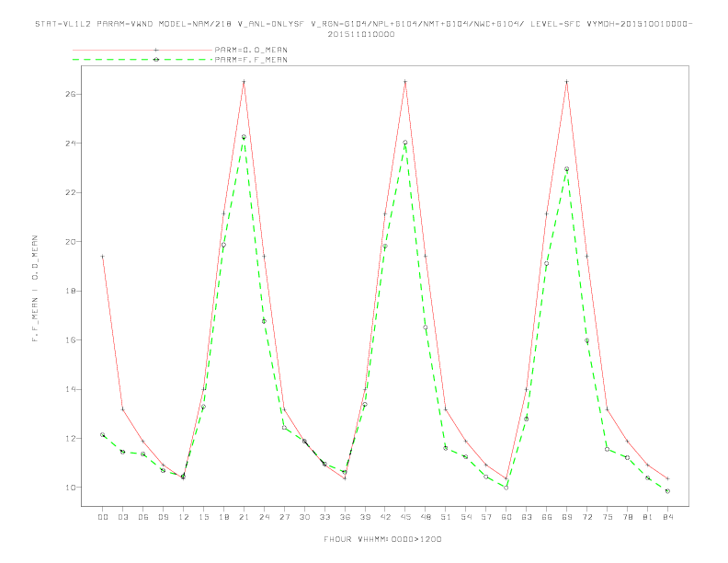Click green F.F_MEAN circle marker at hour 24
The width and height of the screenshot is (728, 563).
click(264, 321)
